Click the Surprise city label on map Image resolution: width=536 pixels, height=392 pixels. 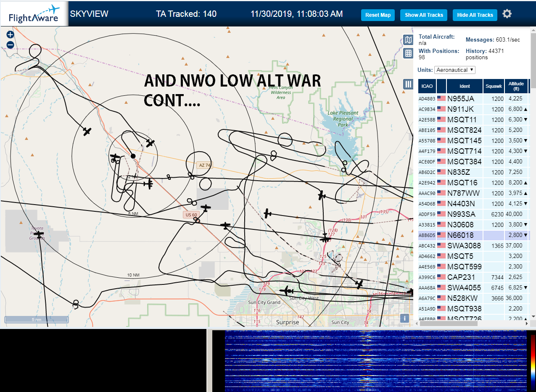point(288,322)
